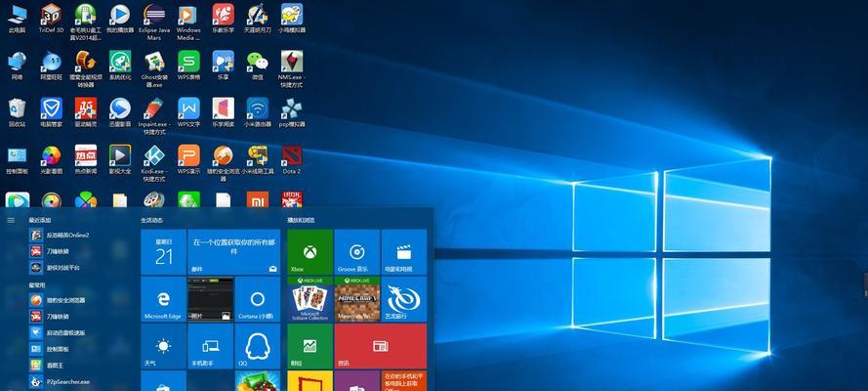Open the calendar tile showing 21
868x391 pixels.
163,252
